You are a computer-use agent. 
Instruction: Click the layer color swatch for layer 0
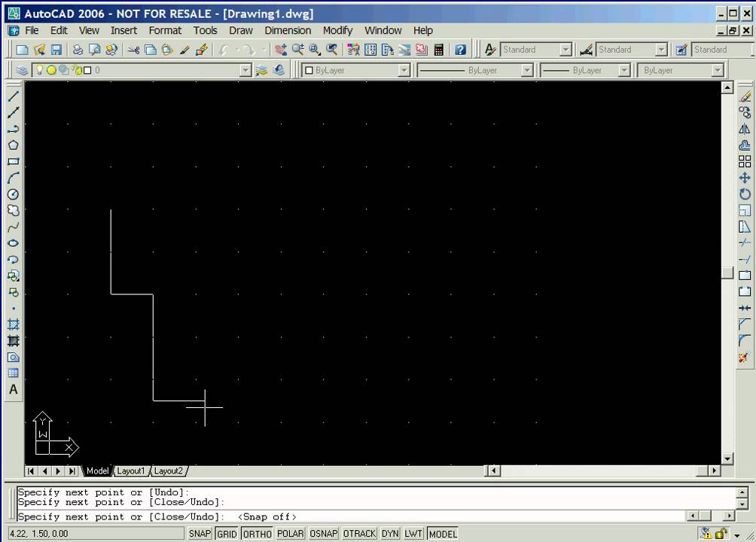[x=87, y=71]
